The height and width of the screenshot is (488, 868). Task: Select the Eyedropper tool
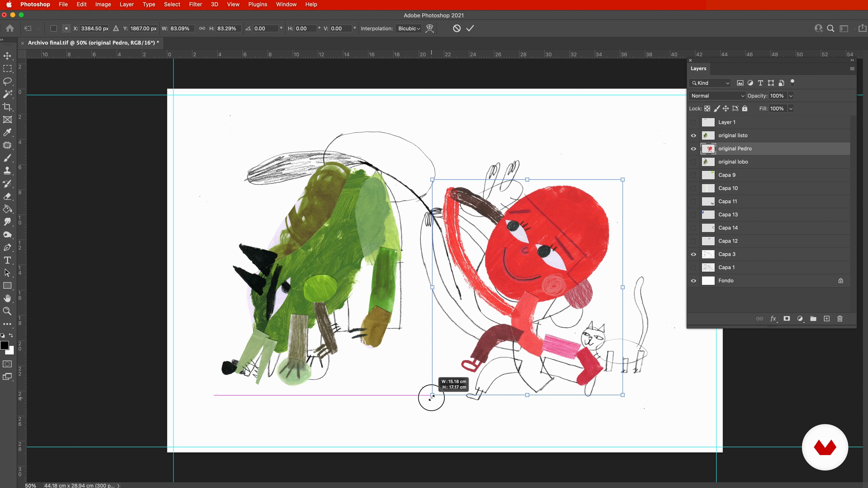pos(7,132)
